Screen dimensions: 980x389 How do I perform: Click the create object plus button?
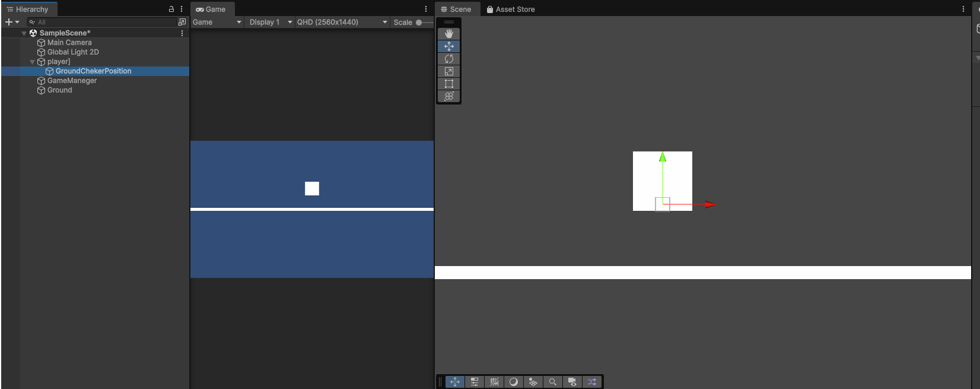(9, 22)
